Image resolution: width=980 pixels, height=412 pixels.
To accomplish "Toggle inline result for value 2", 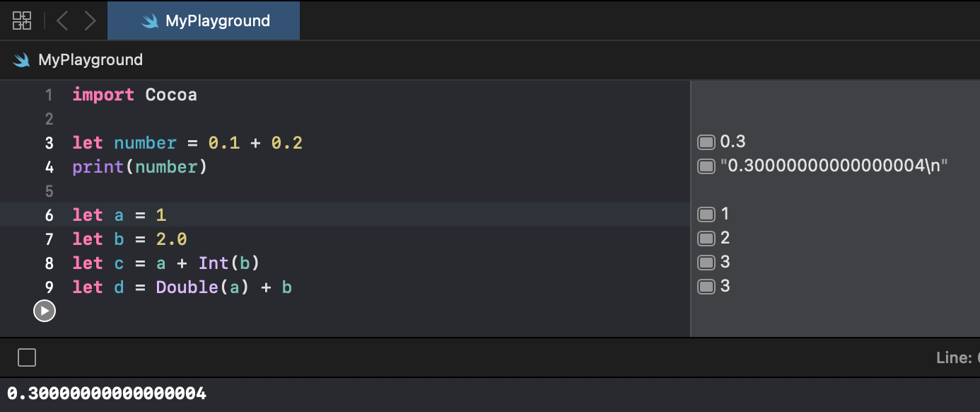I will click(706, 238).
